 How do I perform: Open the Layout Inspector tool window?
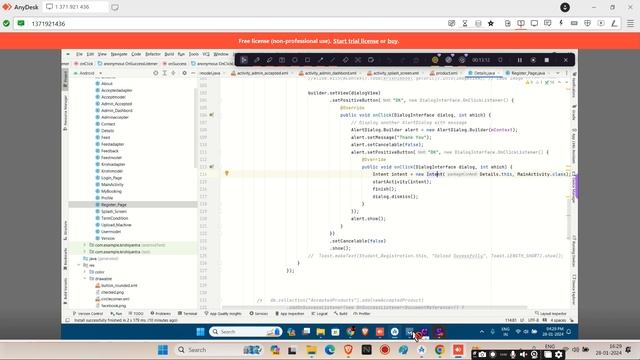tap(551, 313)
